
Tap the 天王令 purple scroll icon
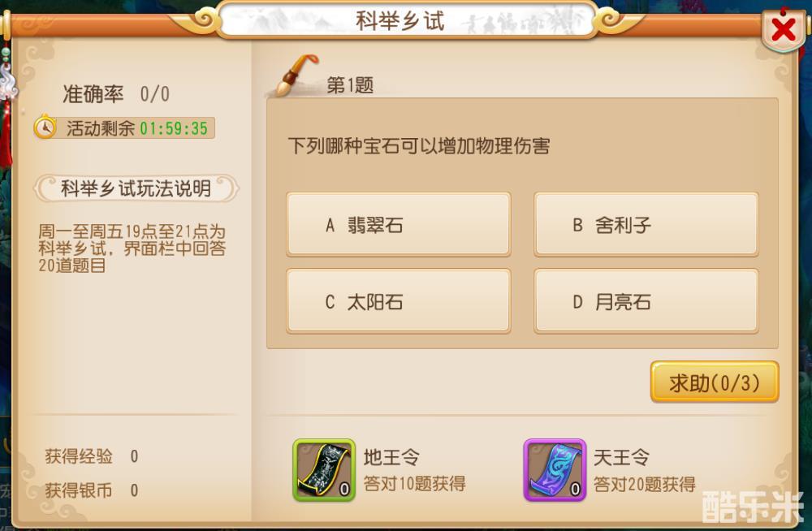point(555,470)
